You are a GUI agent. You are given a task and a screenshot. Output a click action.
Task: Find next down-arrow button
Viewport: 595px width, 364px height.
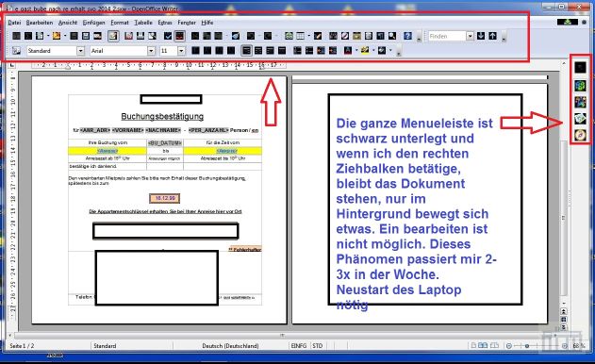(481, 36)
